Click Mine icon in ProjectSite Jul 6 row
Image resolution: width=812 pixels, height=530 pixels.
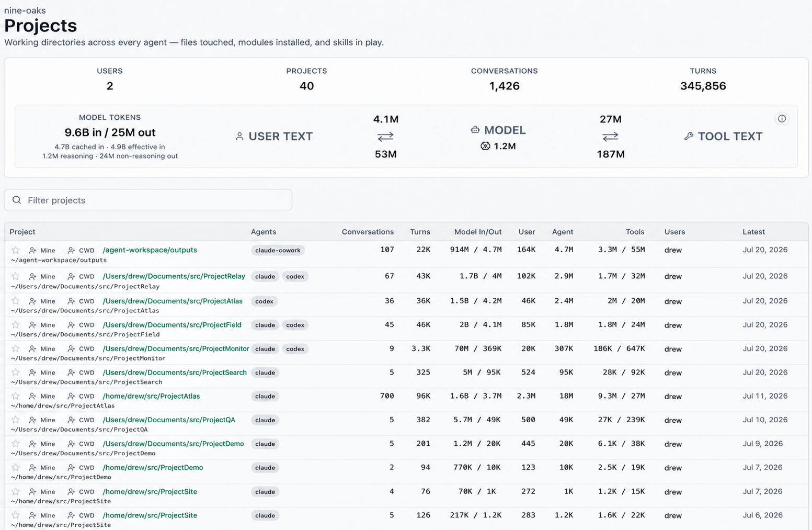(x=32, y=515)
